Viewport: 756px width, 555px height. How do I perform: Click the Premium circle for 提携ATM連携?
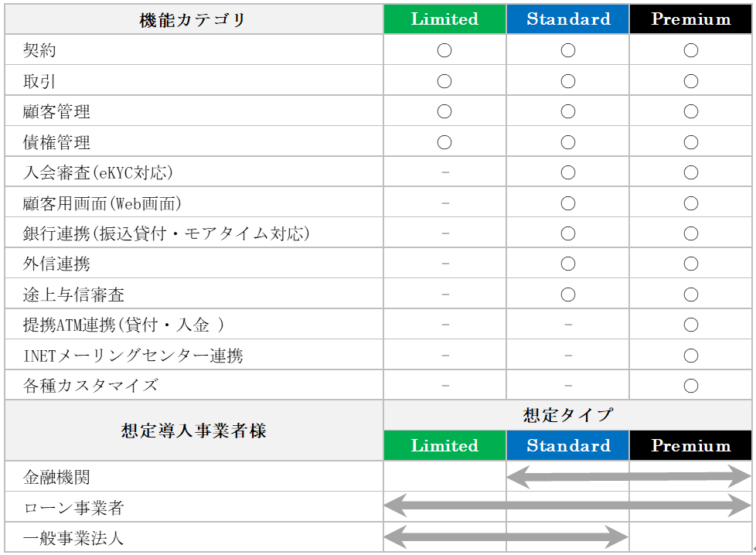click(x=690, y=325)
